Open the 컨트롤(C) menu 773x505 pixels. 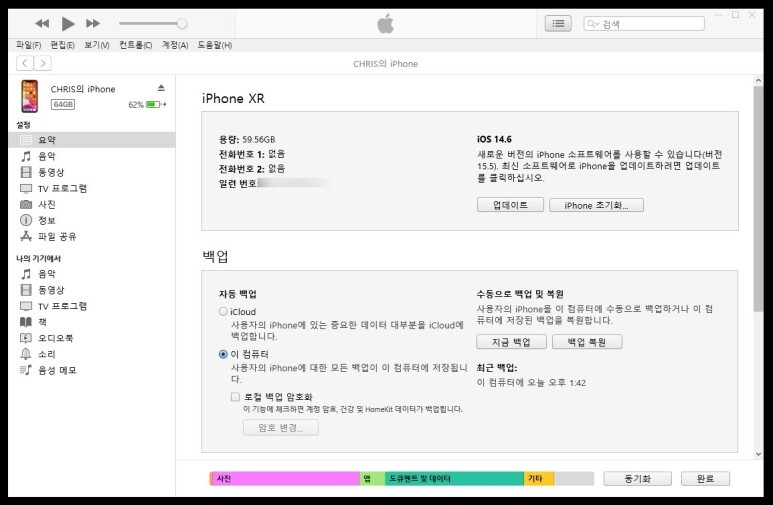tap(136, 45)
